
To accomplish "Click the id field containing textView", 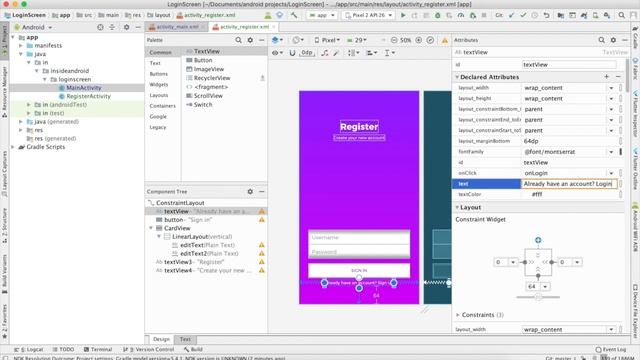I will tap(569, 64).
